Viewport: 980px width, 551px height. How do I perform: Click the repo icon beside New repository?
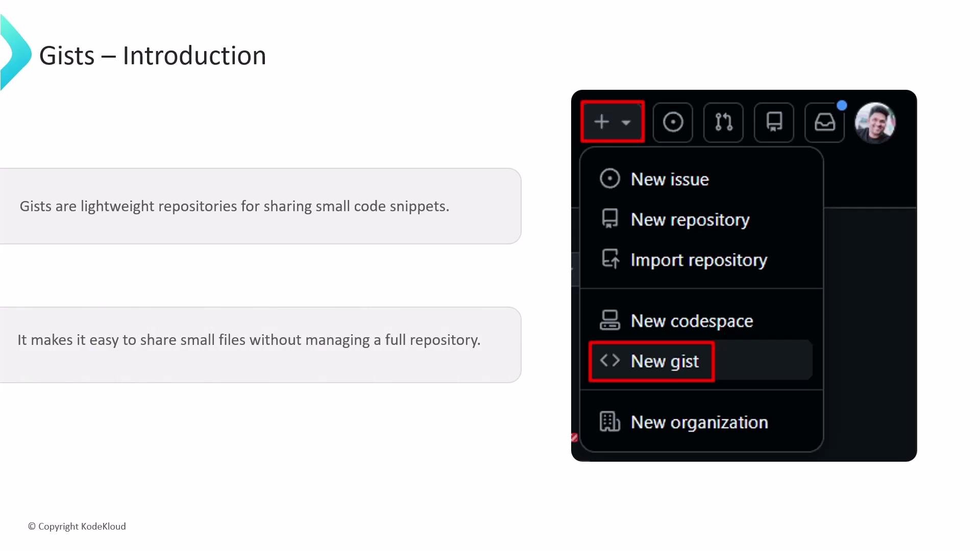coord(609,219)
